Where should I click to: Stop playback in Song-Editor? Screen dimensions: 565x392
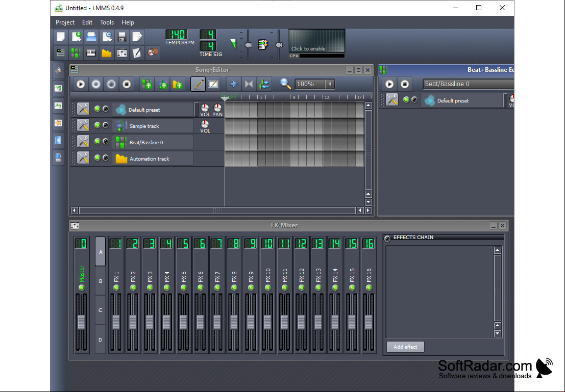coord(127,84)
